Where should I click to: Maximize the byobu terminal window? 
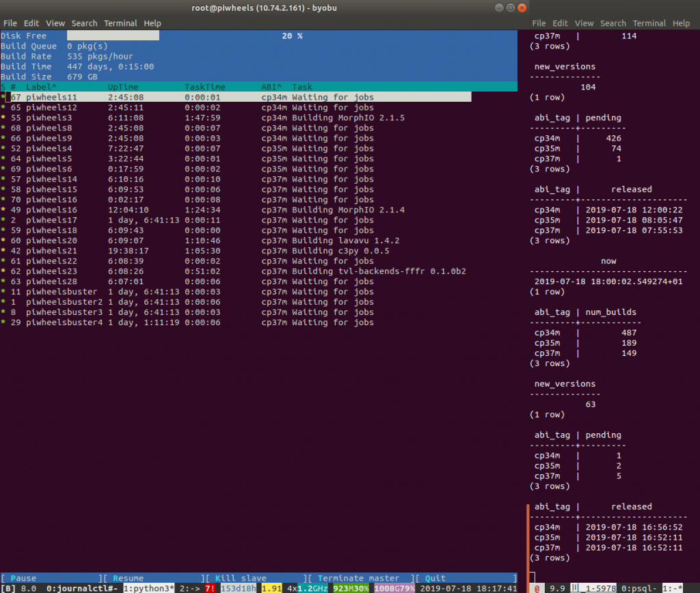(x=510, y=8)
